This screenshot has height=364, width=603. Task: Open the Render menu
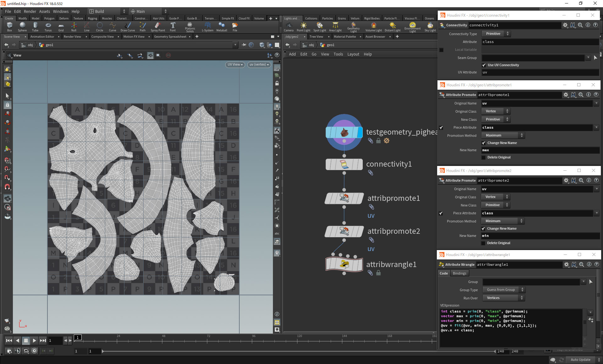coord(30,11)
